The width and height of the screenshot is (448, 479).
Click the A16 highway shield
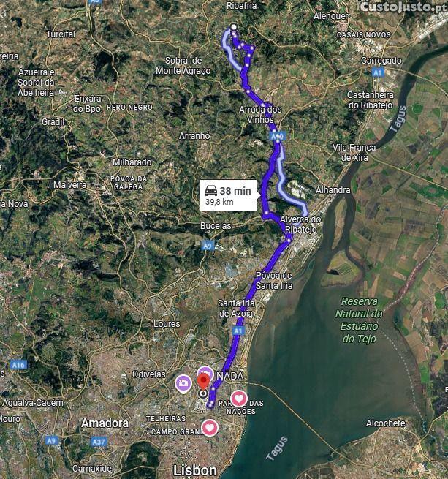point(18,365)
